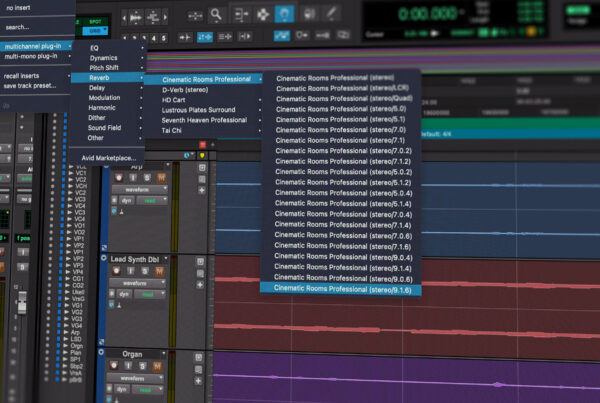The width and height of the screenshot is (600, 403).
Task: Select the highlighted Grabber hand tool
Action: click(284, 14)
